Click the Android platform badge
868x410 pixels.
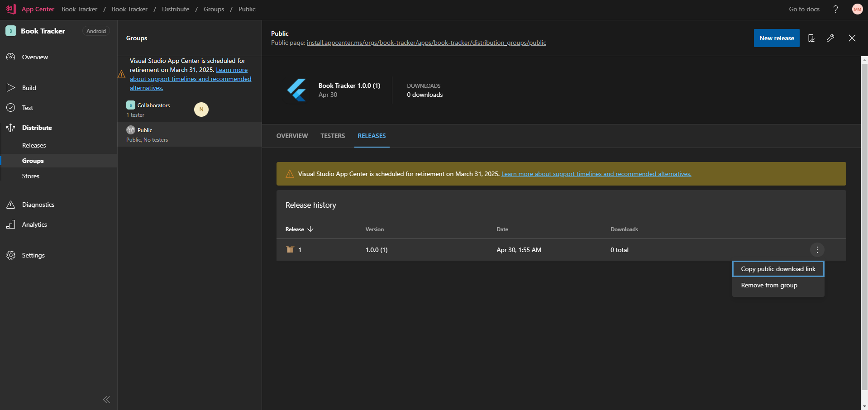96,31
